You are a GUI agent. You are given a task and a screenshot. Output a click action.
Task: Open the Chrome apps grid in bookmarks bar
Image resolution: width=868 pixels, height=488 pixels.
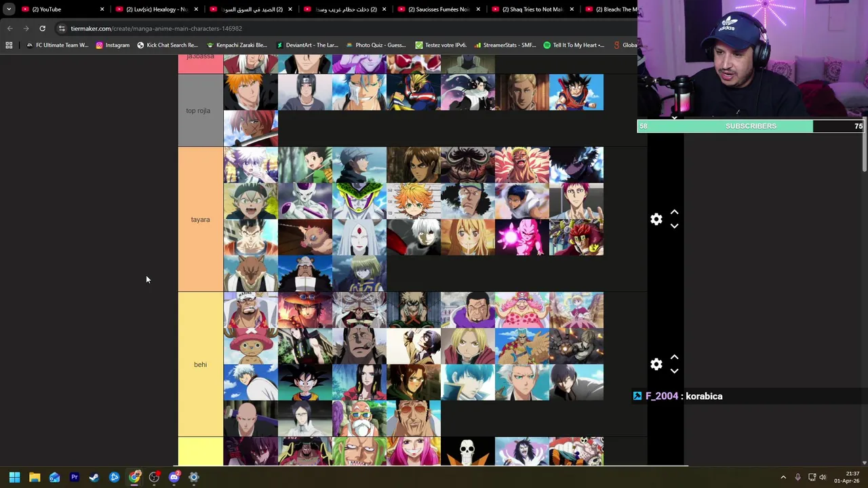pyautogui.click(x=9, y=45)
